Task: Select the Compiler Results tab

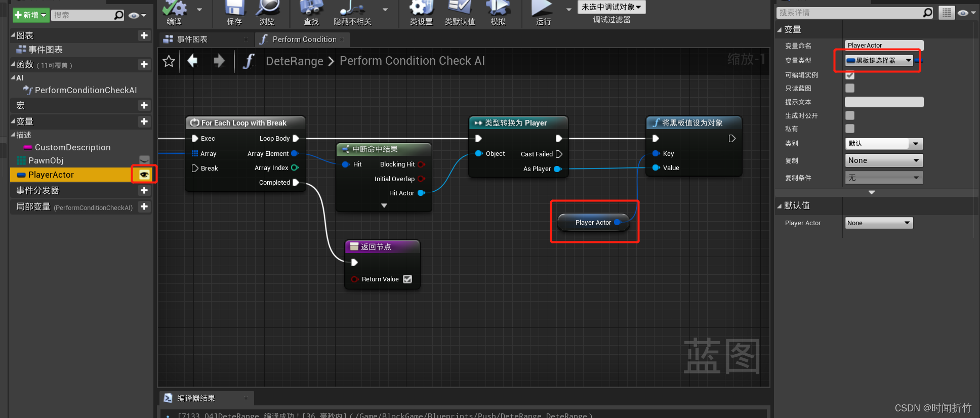Action: [206, 398]
